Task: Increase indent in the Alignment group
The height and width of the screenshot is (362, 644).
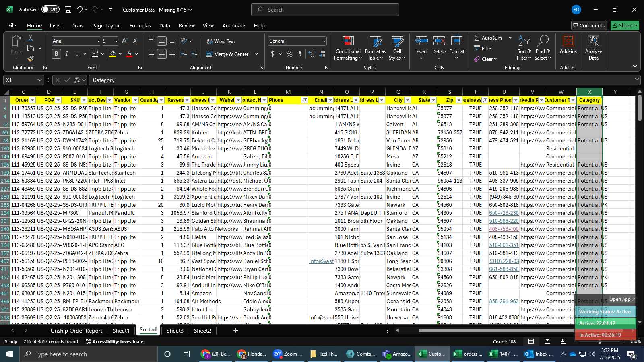Action: tap(194, 54)
